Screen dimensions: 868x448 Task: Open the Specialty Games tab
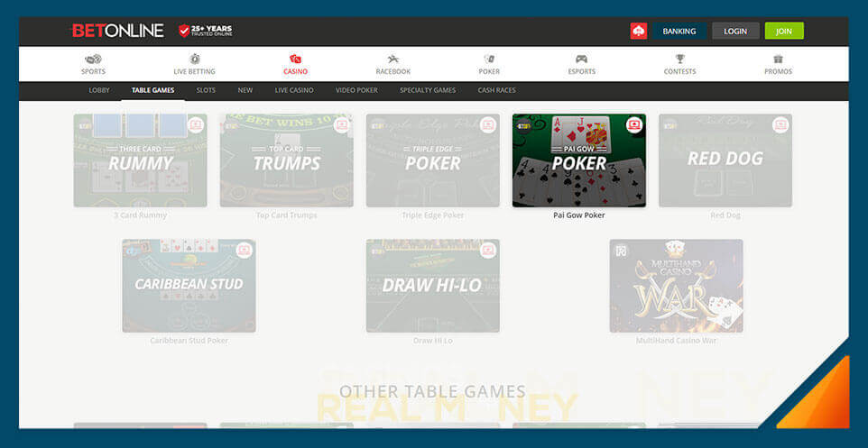tap(428, 90)
